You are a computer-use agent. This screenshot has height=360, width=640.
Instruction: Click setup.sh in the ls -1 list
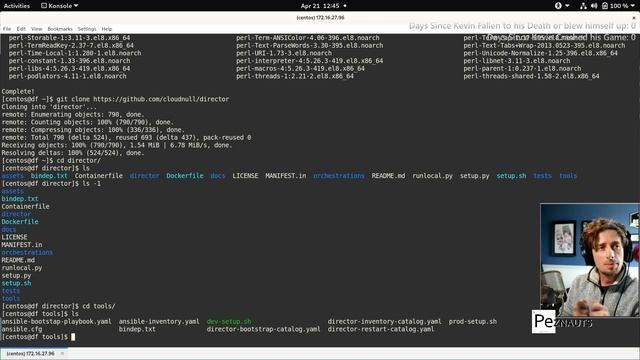[16, 283]
